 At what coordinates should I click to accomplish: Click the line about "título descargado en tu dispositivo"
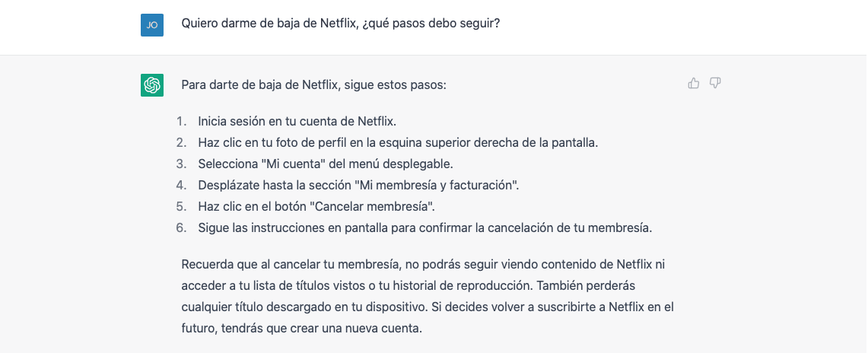pyautogui.click(x=428, y=307)
